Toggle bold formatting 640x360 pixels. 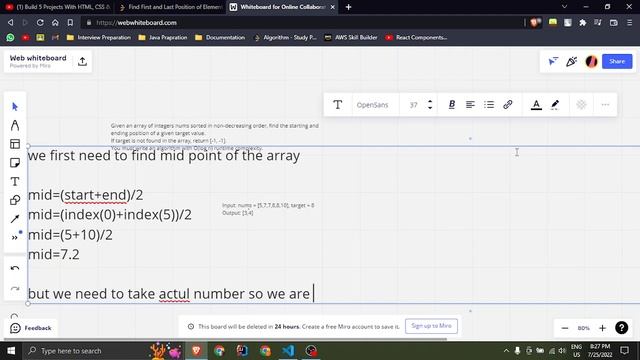pos(452,104)
